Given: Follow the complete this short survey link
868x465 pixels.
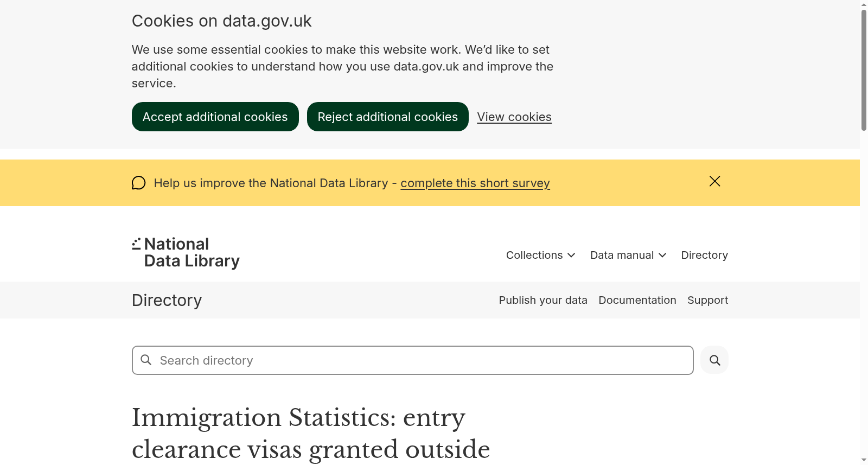Looking at the screenshot, I should [x=475, y=183].
